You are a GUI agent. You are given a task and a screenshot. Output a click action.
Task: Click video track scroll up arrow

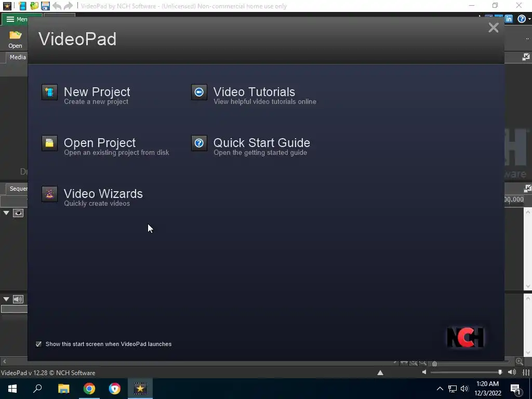point(528,212)
